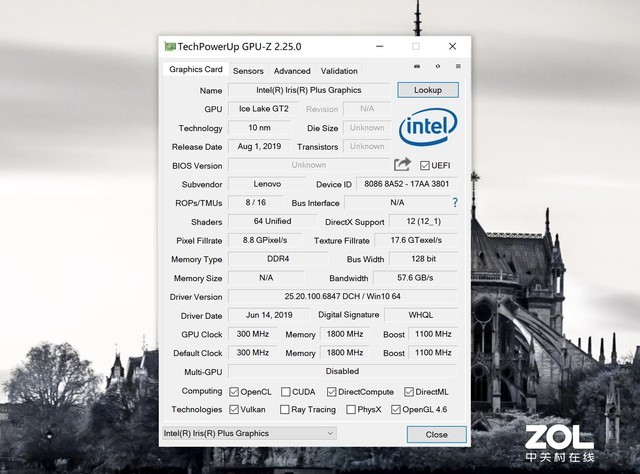The width and height of the screenshot is (640, 474).
Task: Click the Memory Size field showing N/A
Action: click(266, 278)
